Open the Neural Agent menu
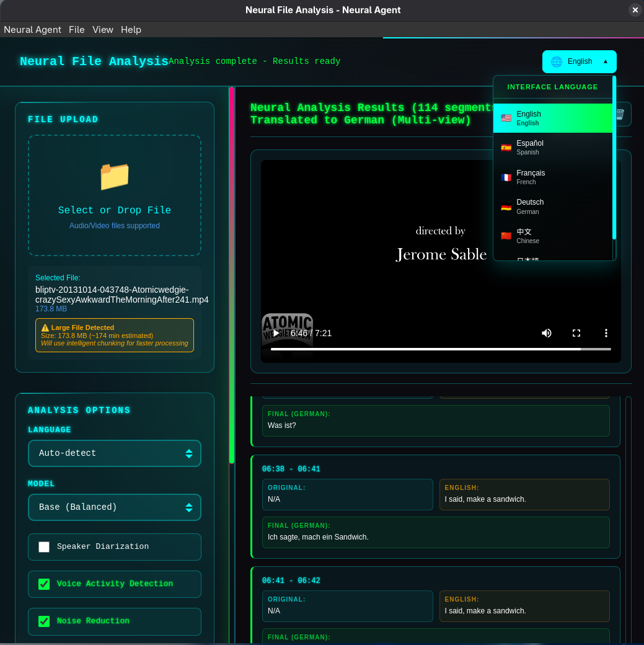644x645 pixels. (32, 30)
